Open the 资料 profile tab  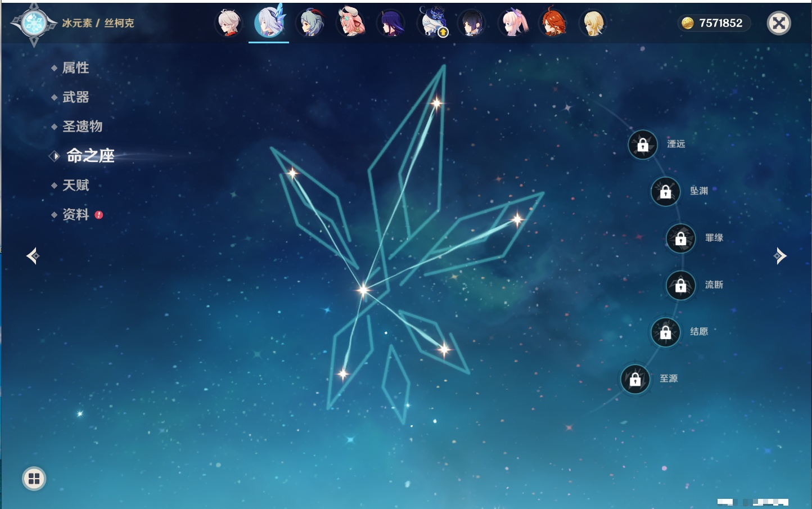75,214
